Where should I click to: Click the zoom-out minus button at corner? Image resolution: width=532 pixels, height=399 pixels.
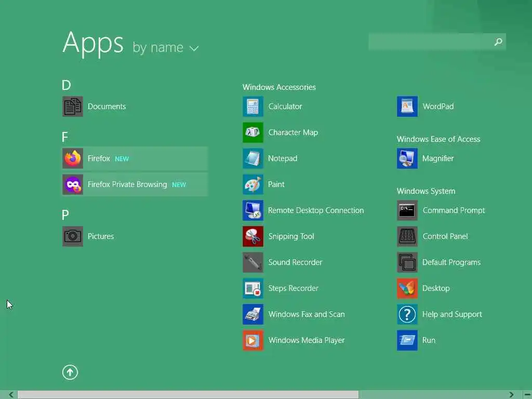pyautogui.click(x=528, y=395)
